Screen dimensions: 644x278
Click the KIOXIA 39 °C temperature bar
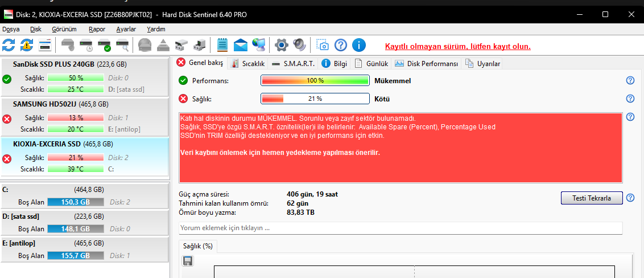coord(76,169)
